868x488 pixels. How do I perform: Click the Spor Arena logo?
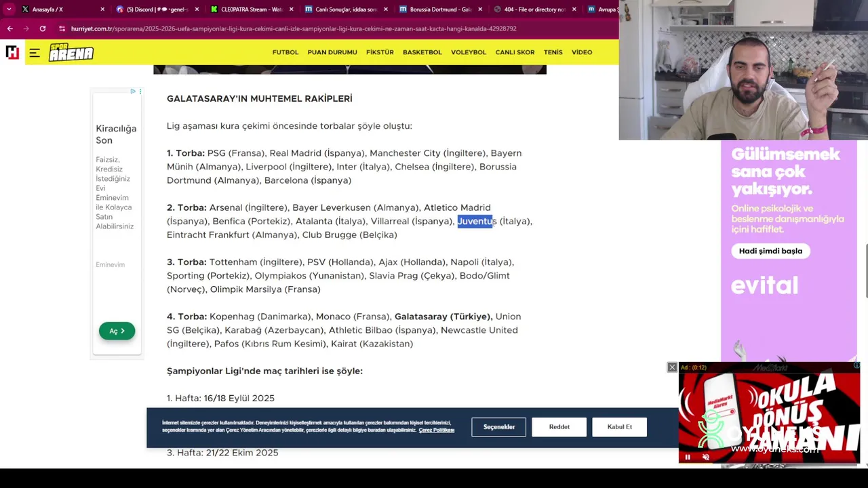click(71, 52)
